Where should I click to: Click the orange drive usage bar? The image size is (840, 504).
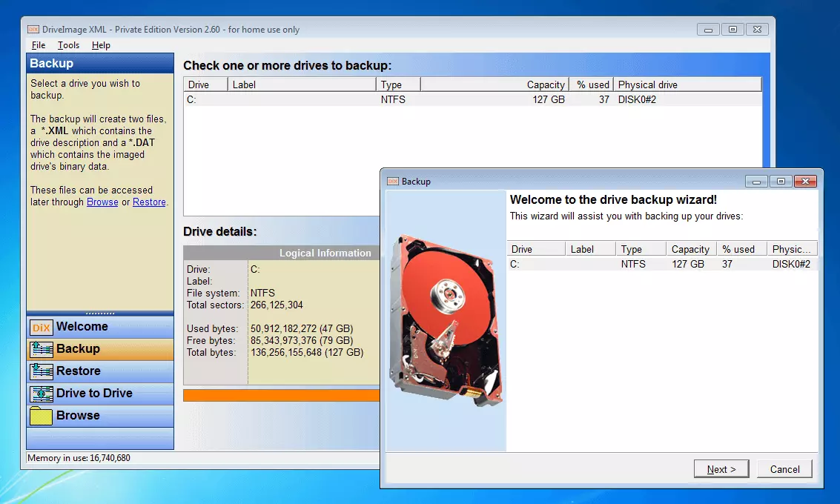[281, 395]
